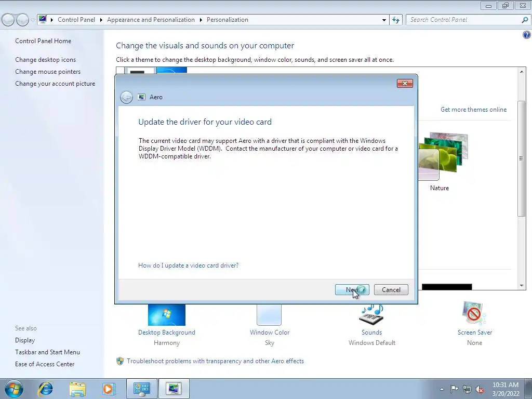The image size is (532, 399).
Task: Switch to Aero troubleshooter taskbar button
Action: pos(174,389)
